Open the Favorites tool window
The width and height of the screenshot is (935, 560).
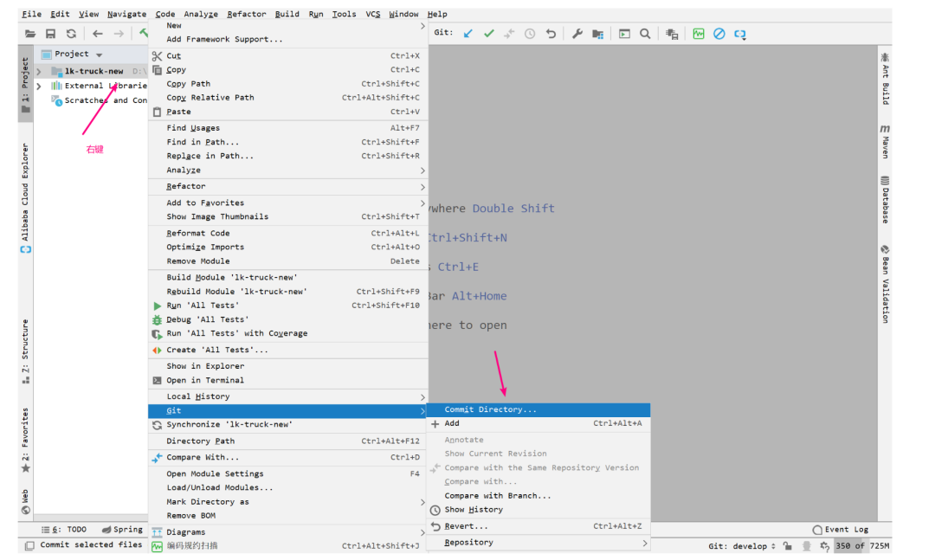25,440
